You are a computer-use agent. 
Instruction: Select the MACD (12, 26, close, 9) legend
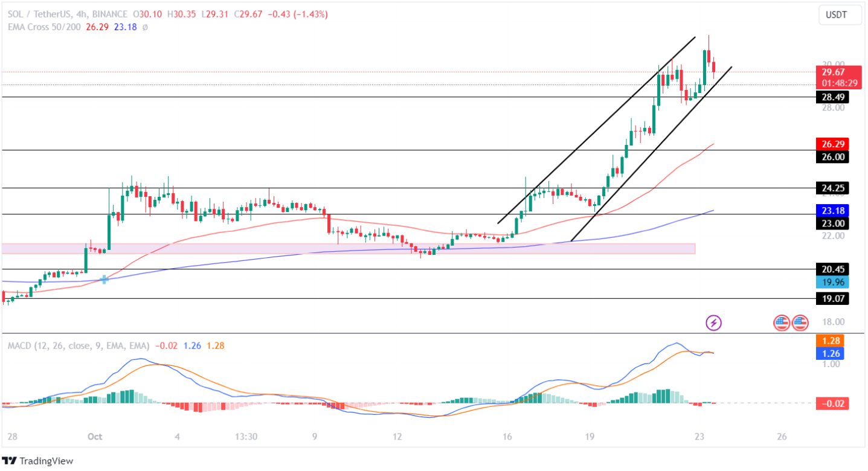[79, 346]
